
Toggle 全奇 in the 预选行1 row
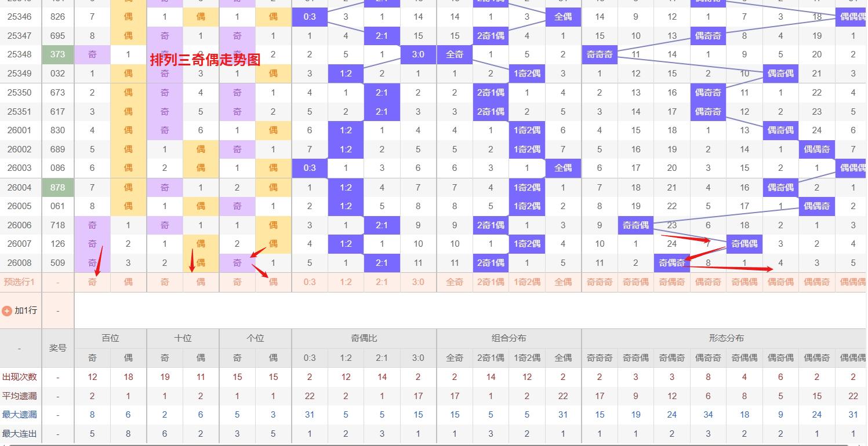455,282
